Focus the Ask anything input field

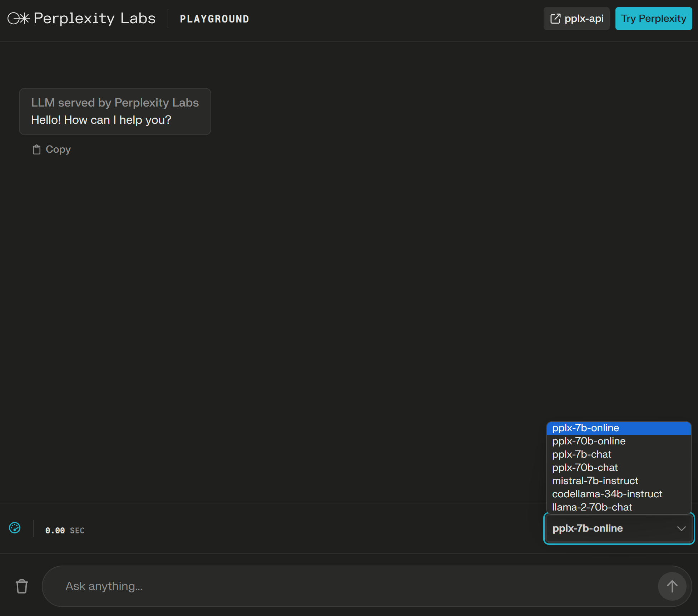(350, 586)
